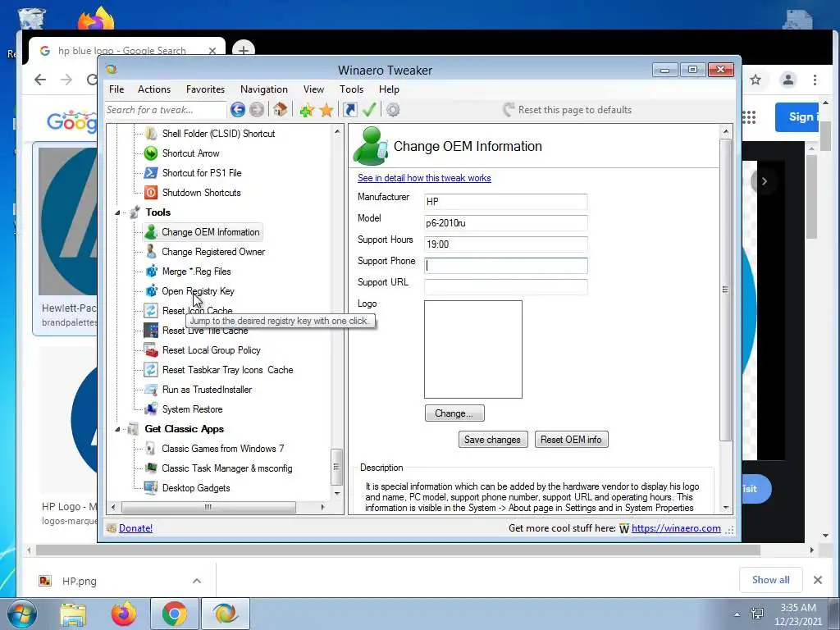The height and width of the screenshot is (630, 840).
Task: Go to Home page house icon
Action: point(281,109)
